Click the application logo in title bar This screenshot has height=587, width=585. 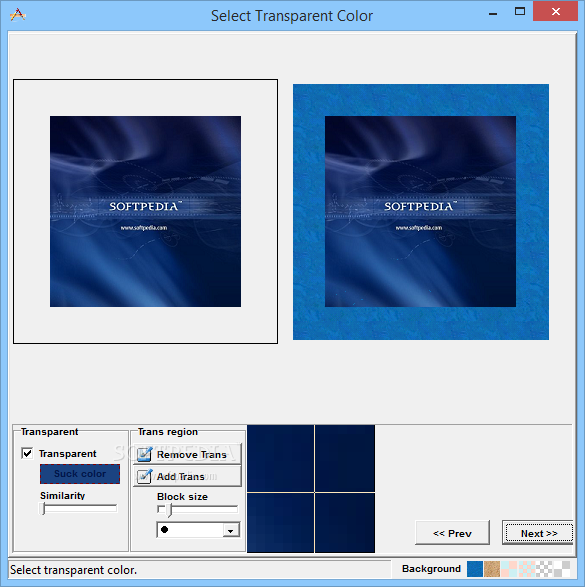tap(18, 15)
